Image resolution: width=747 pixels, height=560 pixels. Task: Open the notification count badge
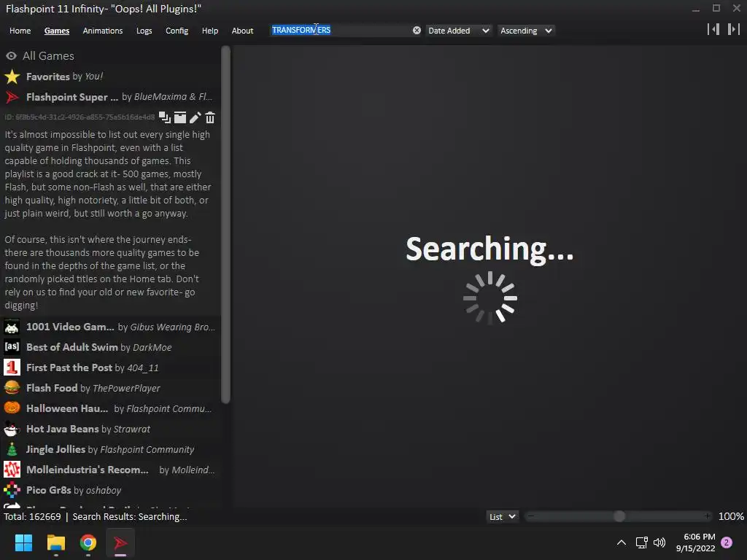727,542
